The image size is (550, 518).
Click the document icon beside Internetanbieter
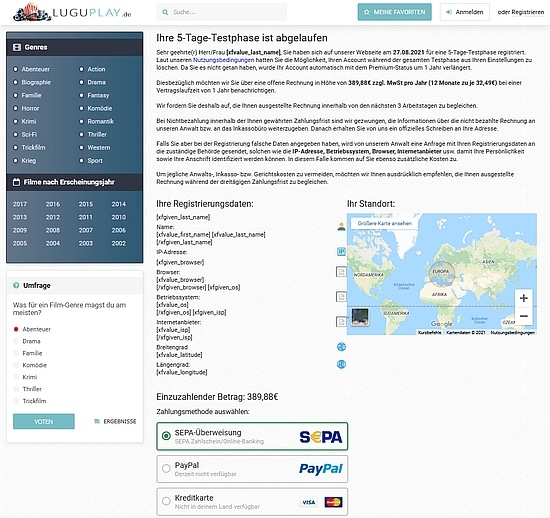341,321
